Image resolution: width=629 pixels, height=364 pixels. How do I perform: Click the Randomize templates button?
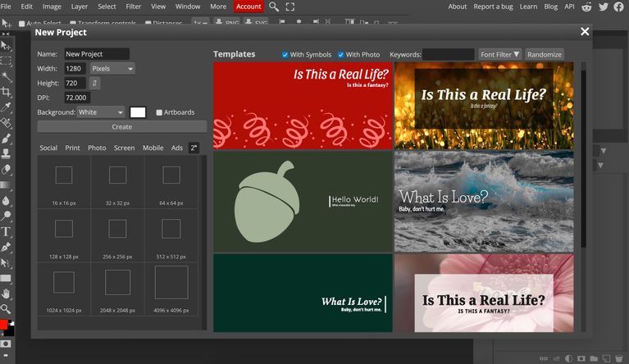[x=545, y=54]
